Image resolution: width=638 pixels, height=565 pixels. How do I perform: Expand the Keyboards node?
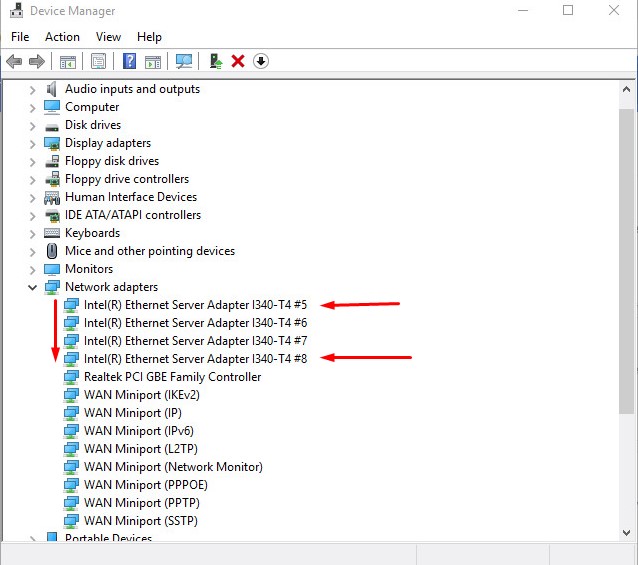click(x=33, y=234)
